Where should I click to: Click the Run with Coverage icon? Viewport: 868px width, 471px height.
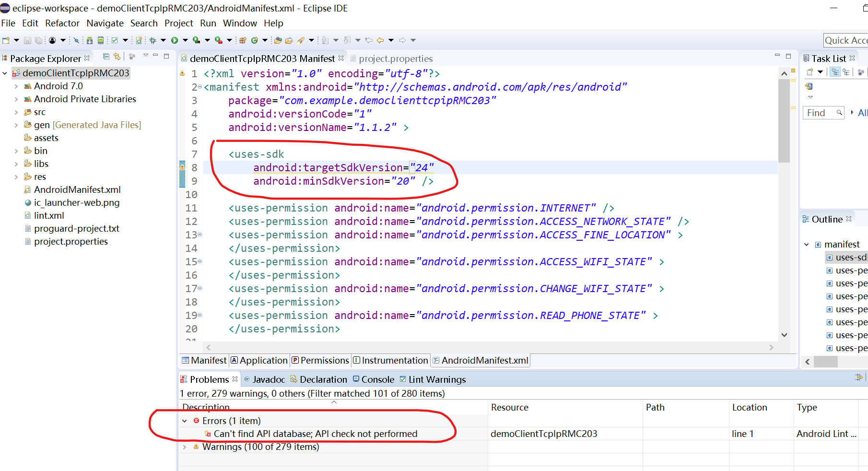point(196,40)
